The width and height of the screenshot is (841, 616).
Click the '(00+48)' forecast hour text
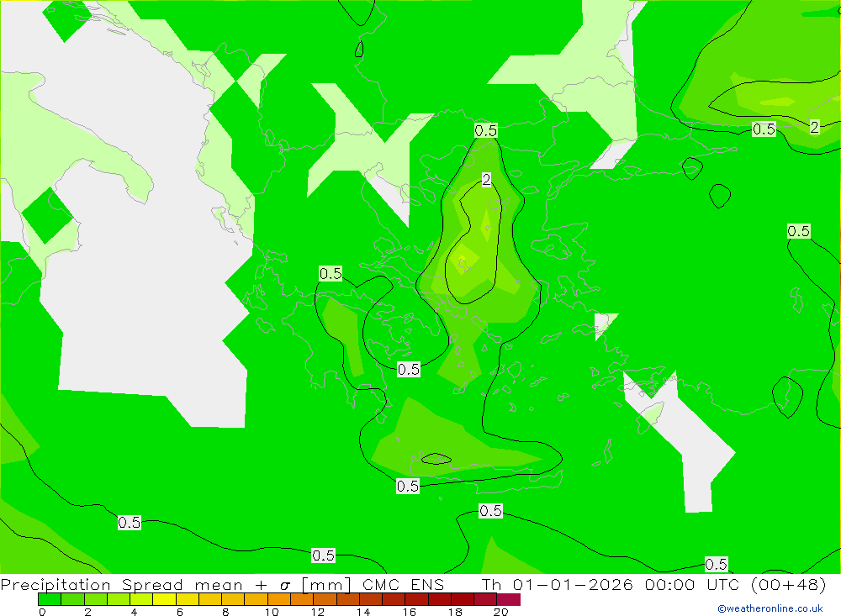(789, 585)
